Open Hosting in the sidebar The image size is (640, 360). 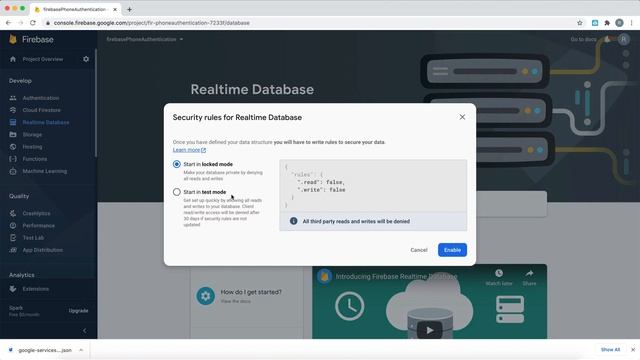[32, 147]
